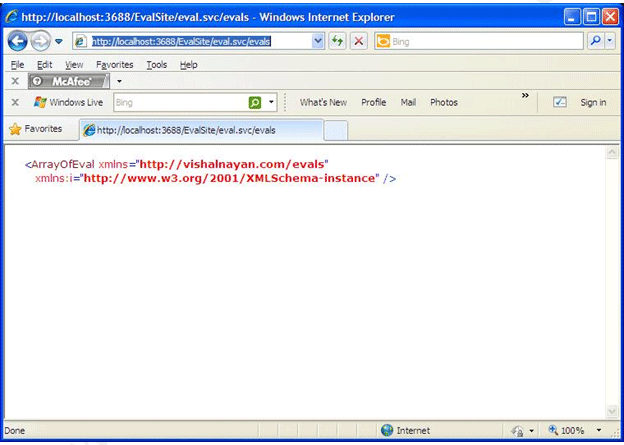Open the Photos link
Image resolution: width=624 pixels, height=445 pixels.
point(444,102)
